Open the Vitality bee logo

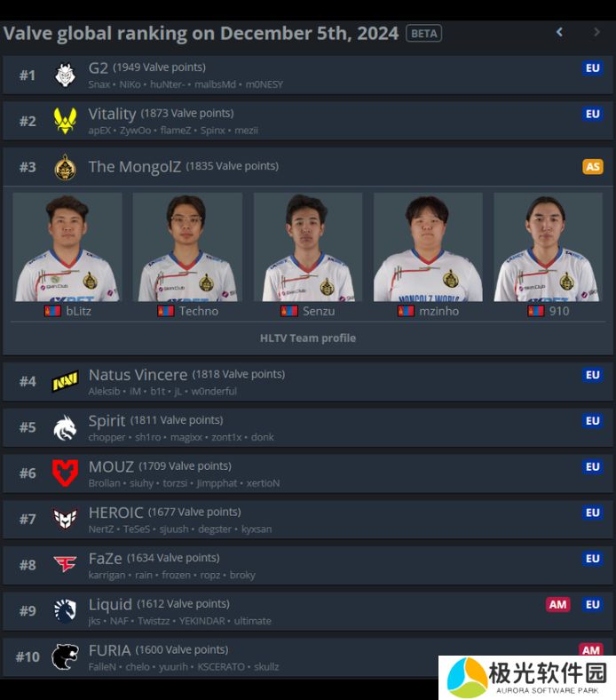pyautogui.click(x=65, y=121)
